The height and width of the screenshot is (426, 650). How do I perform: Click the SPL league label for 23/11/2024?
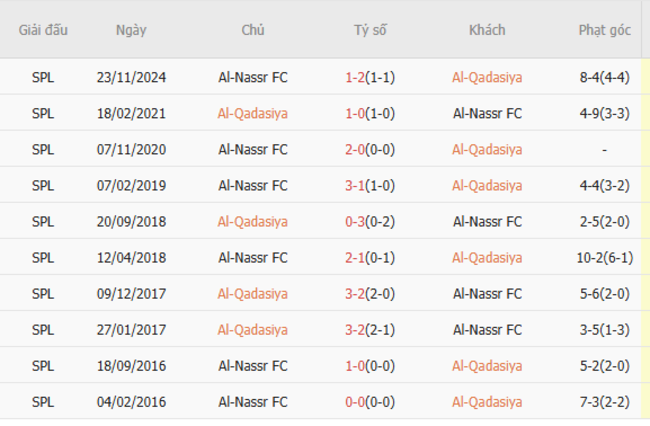(x=43, y=77)
